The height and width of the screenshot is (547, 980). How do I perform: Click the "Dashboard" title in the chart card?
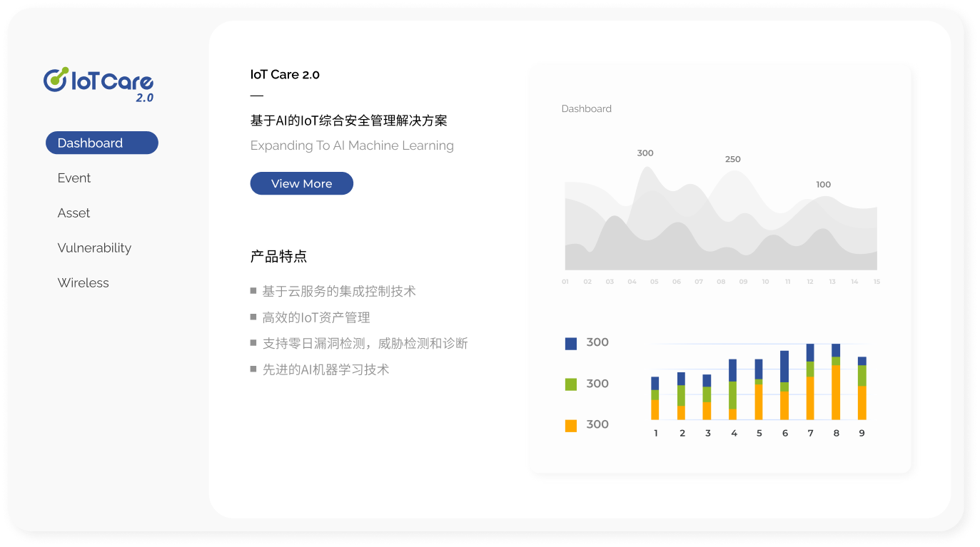[587, 109]
